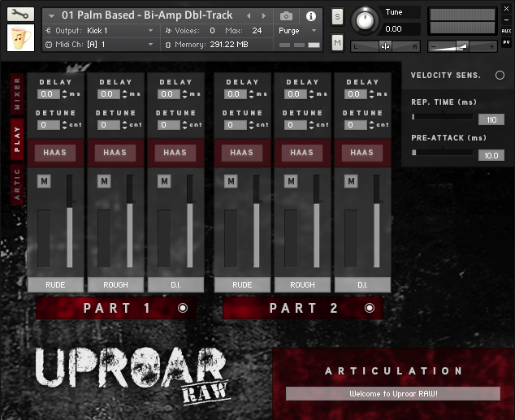The image size is (515, 420).
Task: Enable the PART 1 radio toggle
Action: click(x=183, y=308)
